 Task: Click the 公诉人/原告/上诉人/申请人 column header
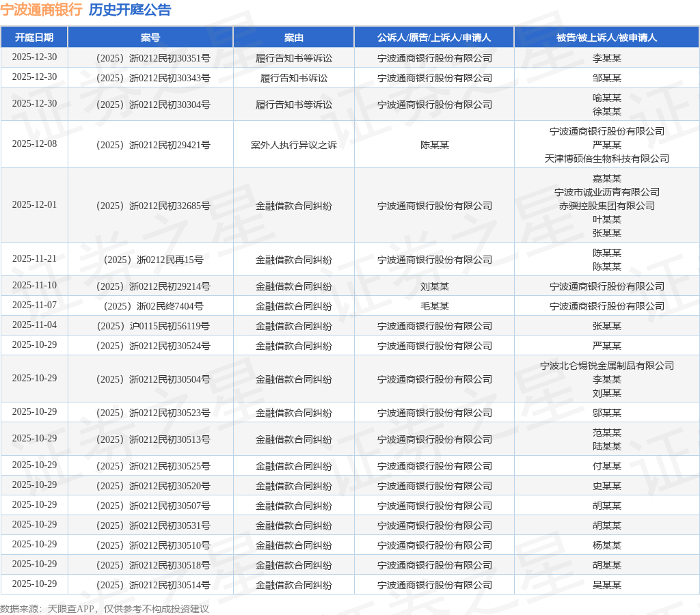coord(434,38)
